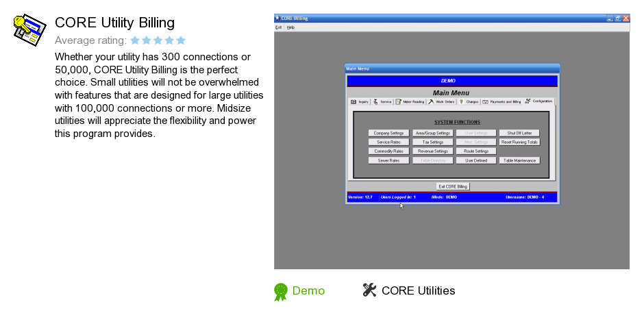Click Exit CORE Billing button
The image size is (644, 322).
coord(453,186)
